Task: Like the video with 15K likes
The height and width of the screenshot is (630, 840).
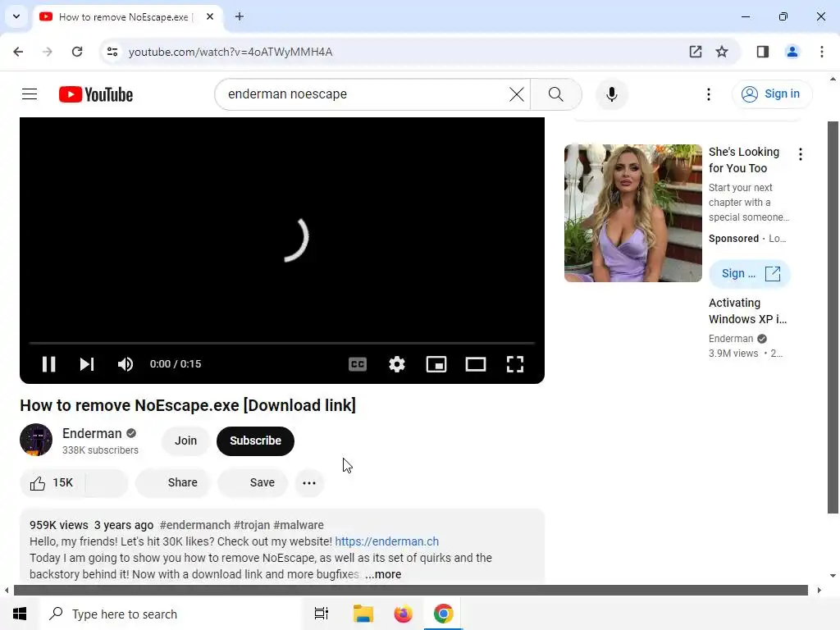Action: coord(52,482)
